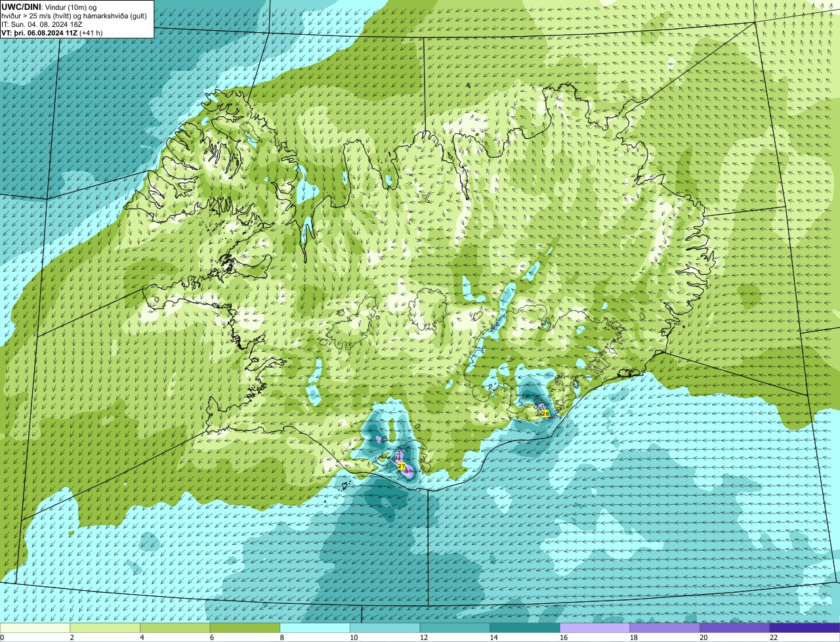
Task: Click the legend scale label '0'
Action: 3,637
